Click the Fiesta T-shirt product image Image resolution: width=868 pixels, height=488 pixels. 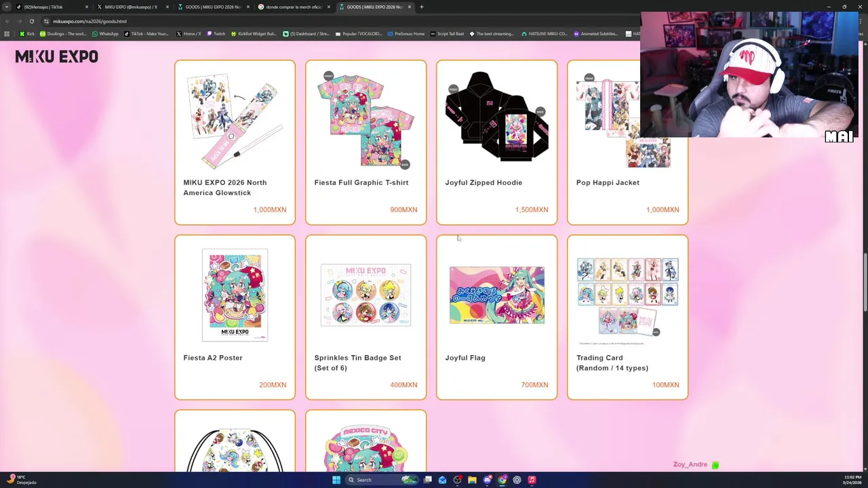(x=366, y=119)
